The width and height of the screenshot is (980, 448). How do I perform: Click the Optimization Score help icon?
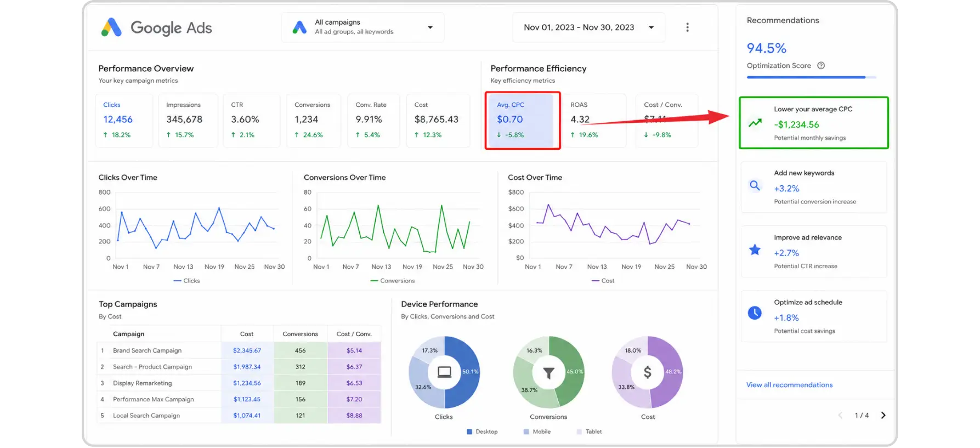coord(821,66)
